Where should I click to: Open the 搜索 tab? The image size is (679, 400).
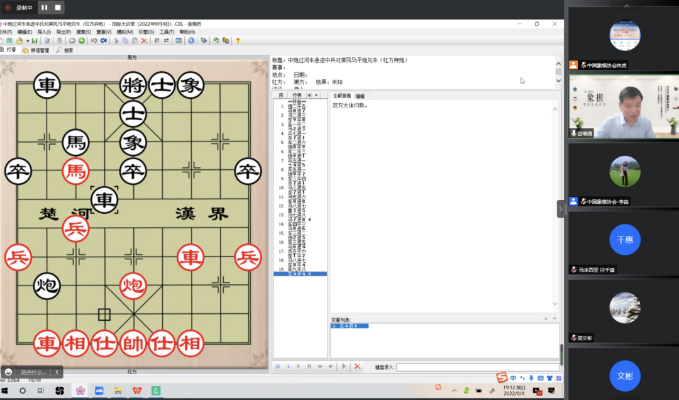pos(69,50)
